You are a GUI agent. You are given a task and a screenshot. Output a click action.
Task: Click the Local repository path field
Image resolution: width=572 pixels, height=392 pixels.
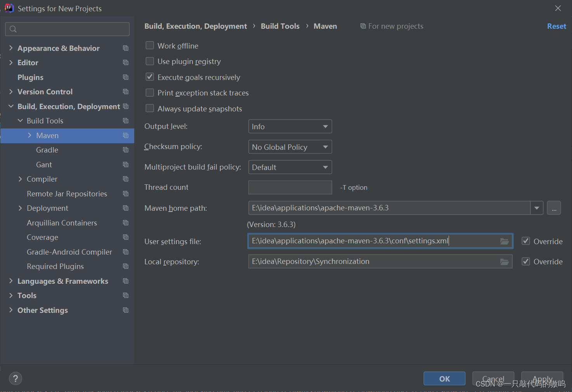click(380, 262)
